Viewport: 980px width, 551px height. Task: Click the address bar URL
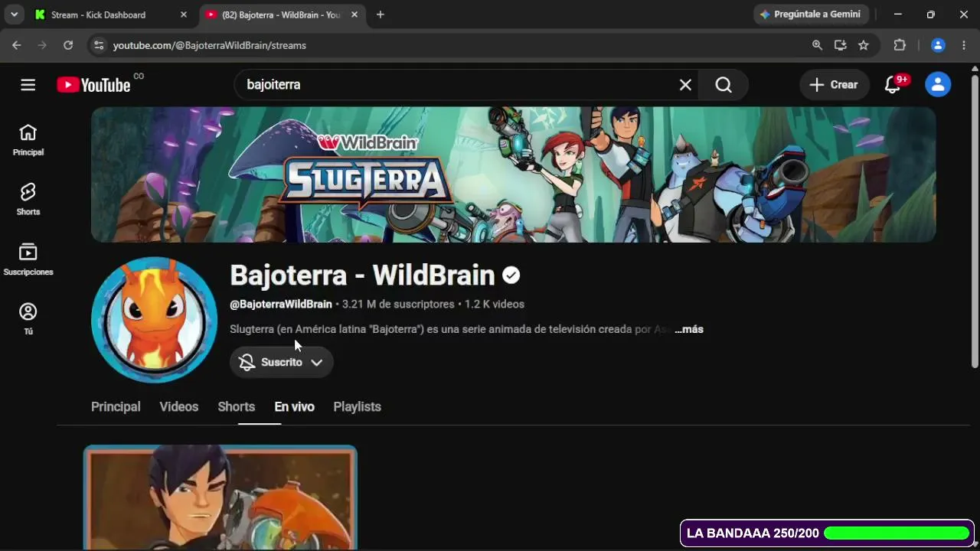click(210, 45)
